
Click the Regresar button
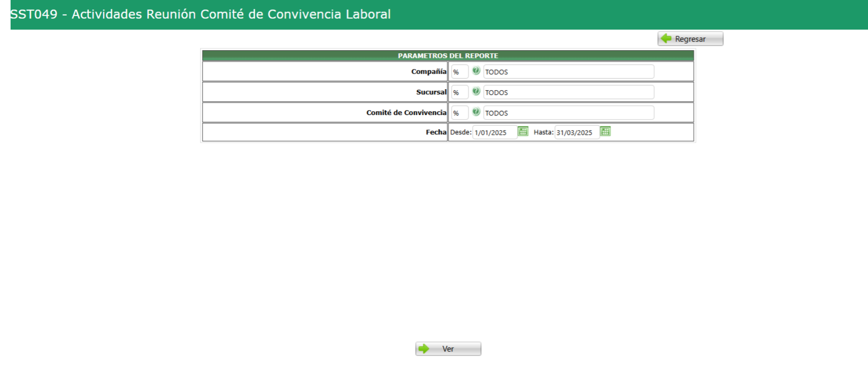click(690, 39)
